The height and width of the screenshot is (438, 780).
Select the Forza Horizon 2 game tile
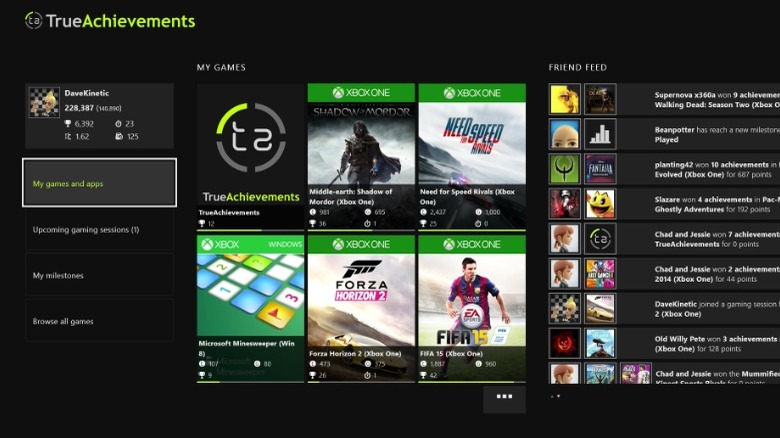tap(361, 309)
